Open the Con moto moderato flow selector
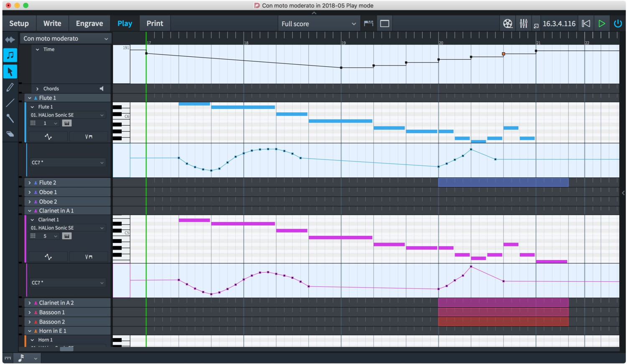 (x=66, y=38)
